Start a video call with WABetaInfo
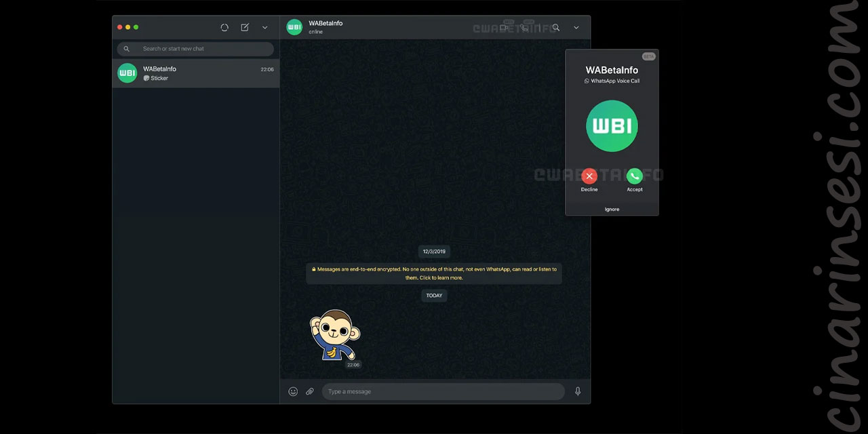The height and width of the screenshot is (434, 868). click(x=505, y=28)
